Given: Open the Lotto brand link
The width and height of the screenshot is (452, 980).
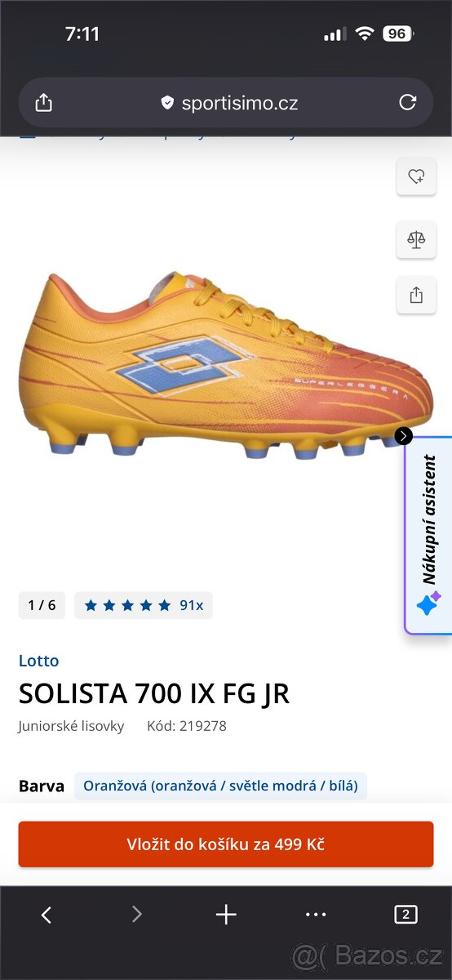Looking at the screenshot, I should (x=39, y=661).
